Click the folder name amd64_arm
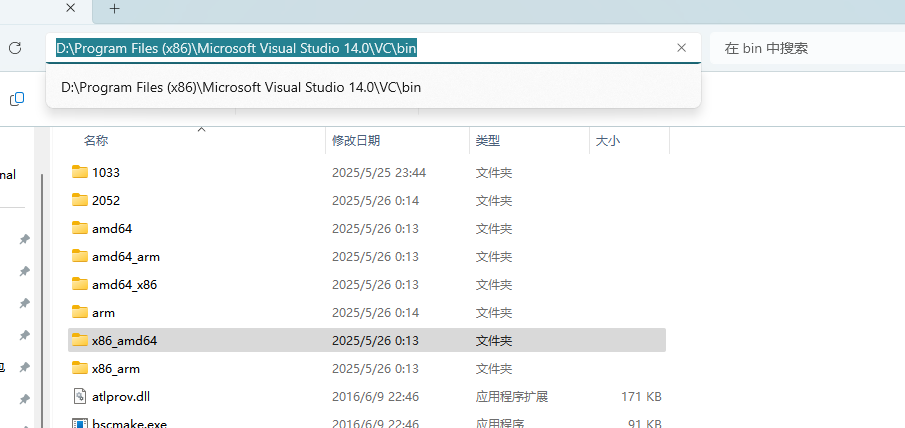The image size is (905, 428). (x=126, y=257)
